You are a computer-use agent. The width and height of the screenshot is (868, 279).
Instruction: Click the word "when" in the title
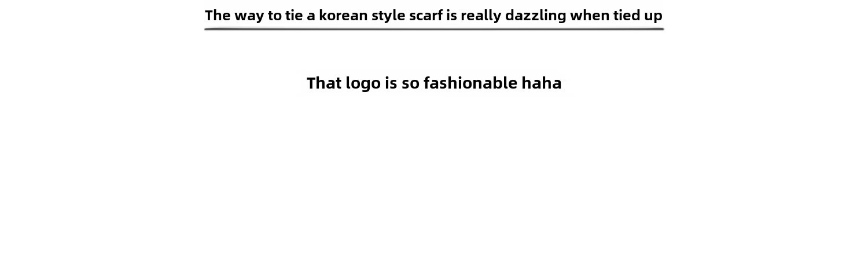pos(590,15)
